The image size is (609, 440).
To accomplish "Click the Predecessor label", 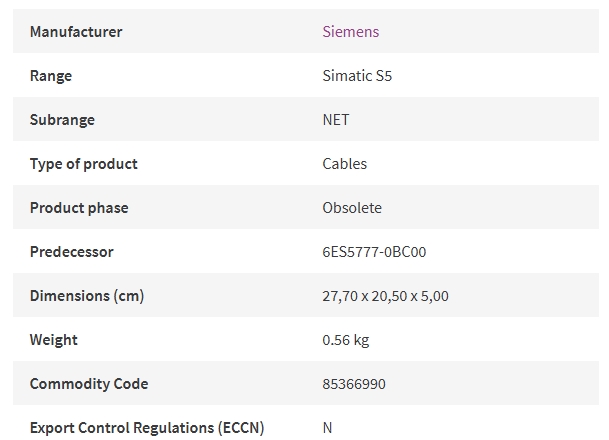I will (x=71, y=252).
